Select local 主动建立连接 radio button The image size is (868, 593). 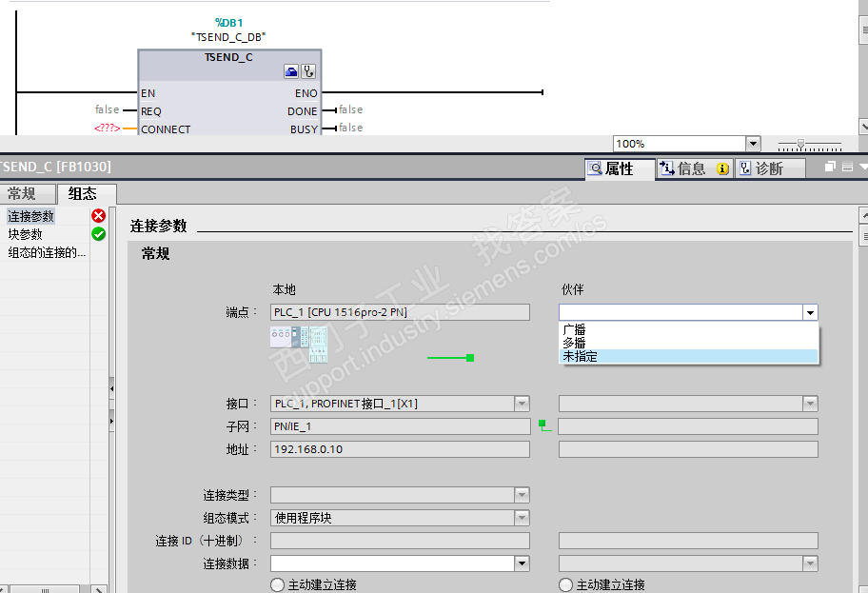(277, 584)
